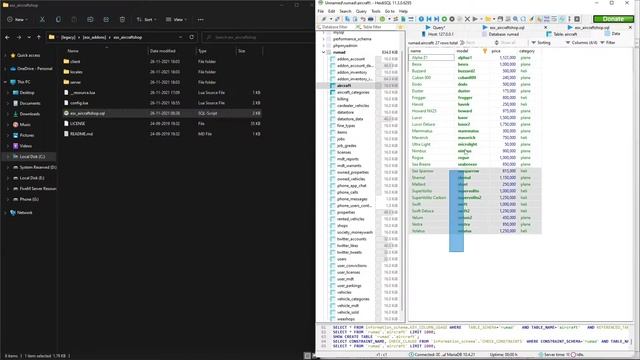Collapse the numad database tree node
Viewport: 640px width, 360px height.
tap(324, 52)
